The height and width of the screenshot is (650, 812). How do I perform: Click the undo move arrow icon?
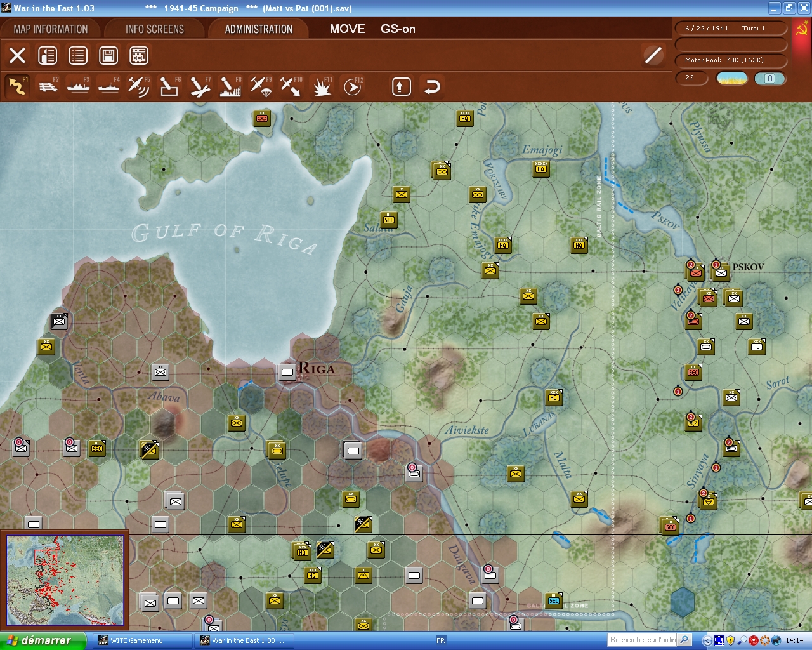click(431, 86)
